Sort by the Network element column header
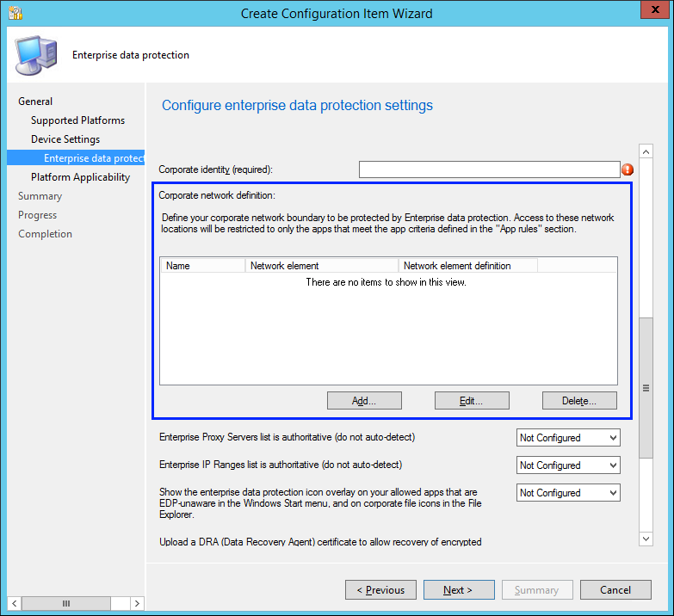Screen dimensions: 674x616 [322, 266]
